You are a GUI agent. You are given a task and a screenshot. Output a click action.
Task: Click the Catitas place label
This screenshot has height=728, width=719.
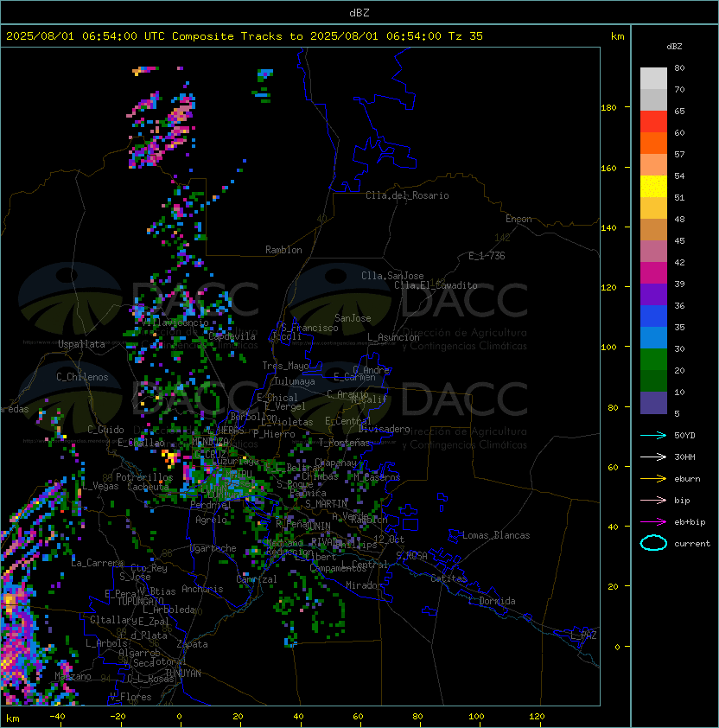(x=449, y=578)
